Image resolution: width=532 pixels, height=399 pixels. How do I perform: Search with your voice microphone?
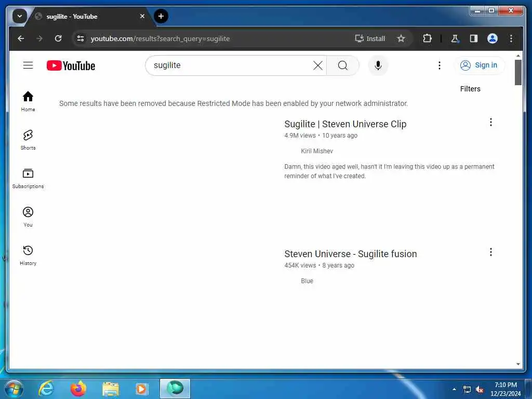coord(378,65)
